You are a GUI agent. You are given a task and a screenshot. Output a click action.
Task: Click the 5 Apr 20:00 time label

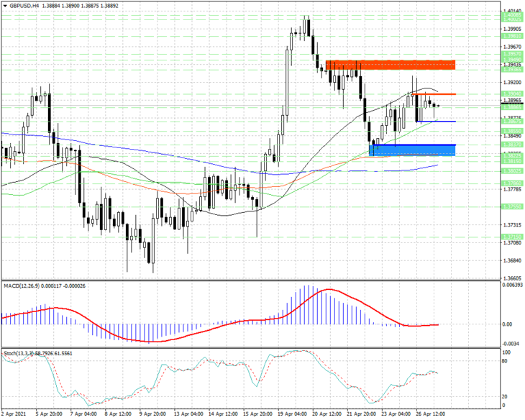click(49, 414)
